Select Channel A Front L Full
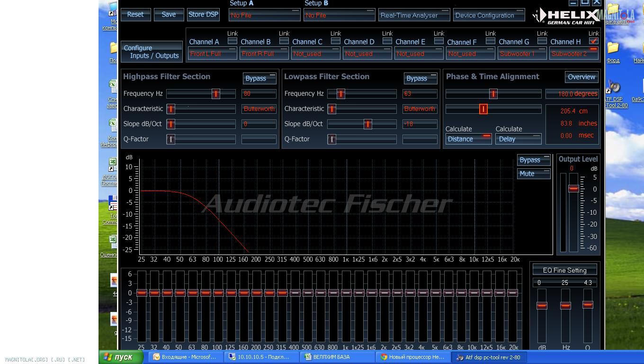 (213, 54)
